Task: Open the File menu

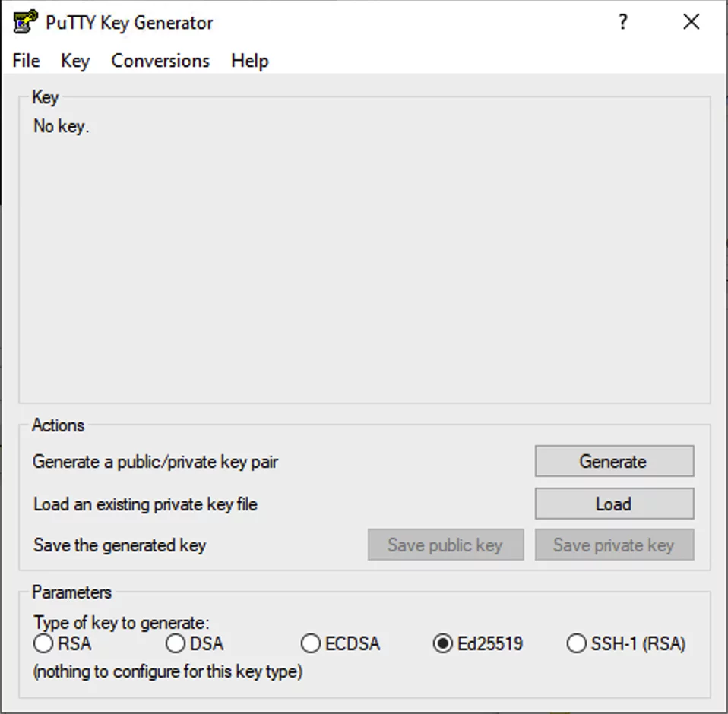Action: point(26,61)
